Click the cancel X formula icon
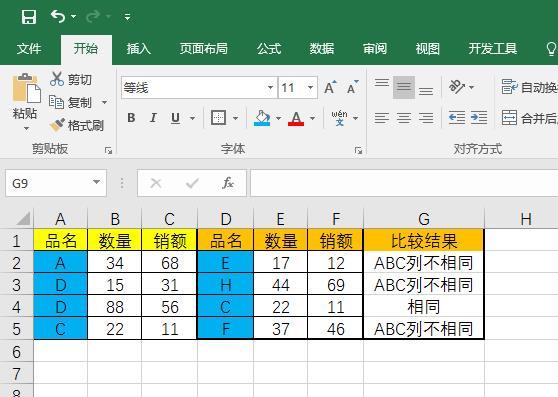The image size is (558, 397). (x=156, y=183)
